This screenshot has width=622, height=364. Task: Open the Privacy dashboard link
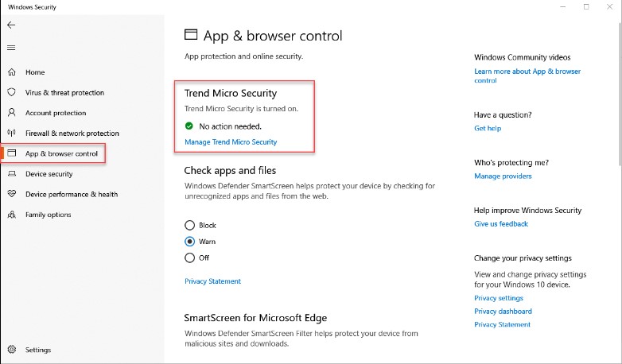tap(503, 312)
